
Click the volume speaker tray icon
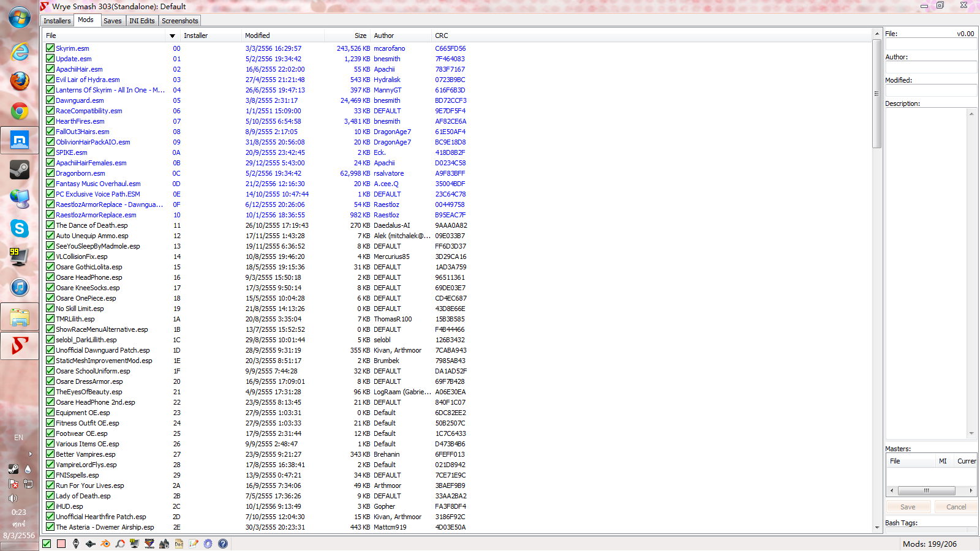click(x=13, y=498)
